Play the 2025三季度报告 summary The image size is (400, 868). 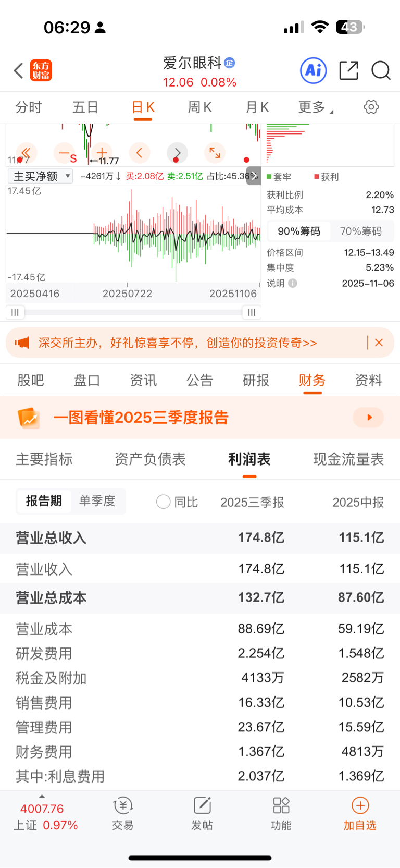click(369, 418)
